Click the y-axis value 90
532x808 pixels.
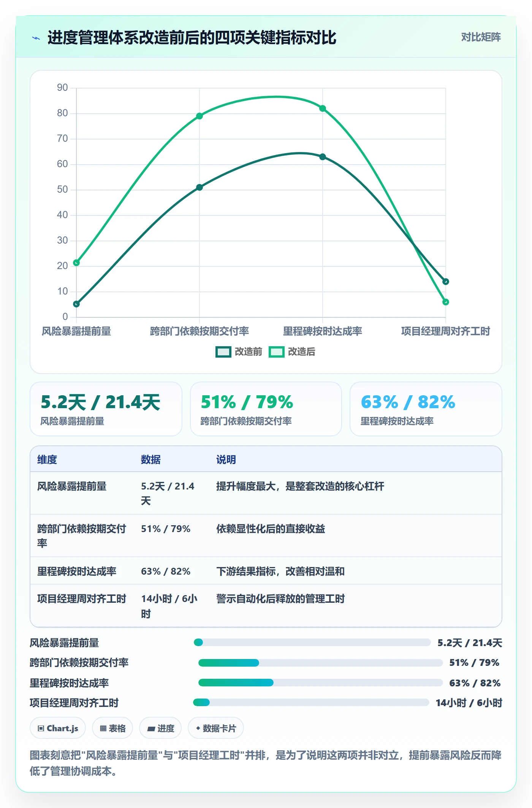click(62, 88)
